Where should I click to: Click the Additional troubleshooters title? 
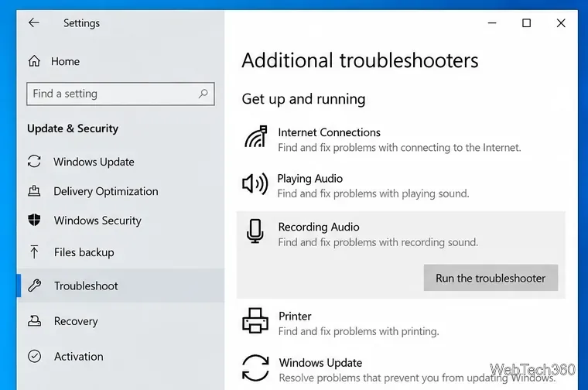360,61
